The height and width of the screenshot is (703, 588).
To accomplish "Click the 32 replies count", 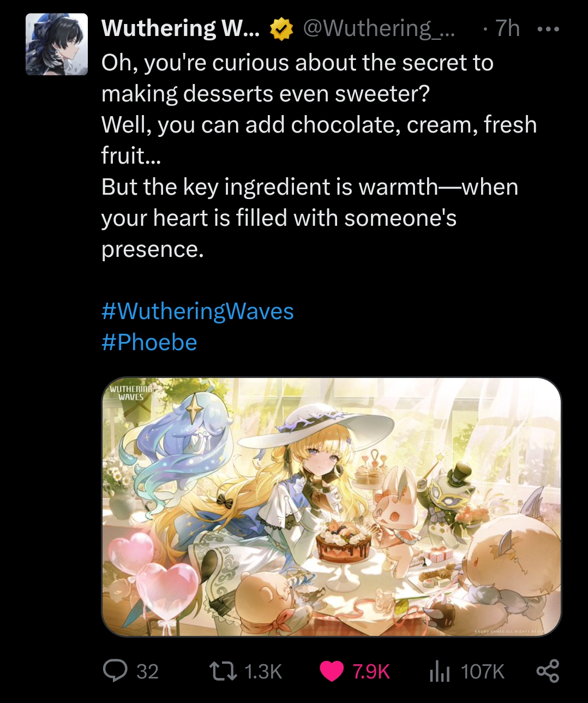I will click(147, 671).
